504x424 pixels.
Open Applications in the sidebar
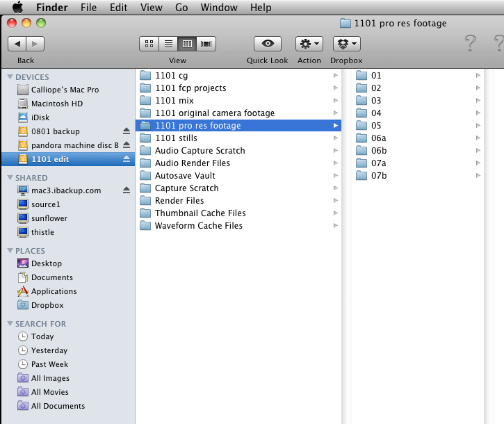tap(54, 291)
